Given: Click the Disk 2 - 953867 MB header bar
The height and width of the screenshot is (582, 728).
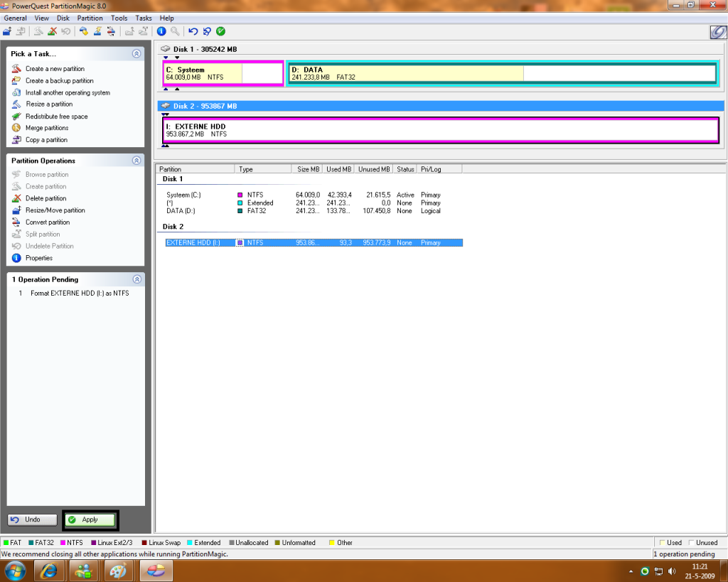Looking at the screenshot, I should (x=441, y=106).
